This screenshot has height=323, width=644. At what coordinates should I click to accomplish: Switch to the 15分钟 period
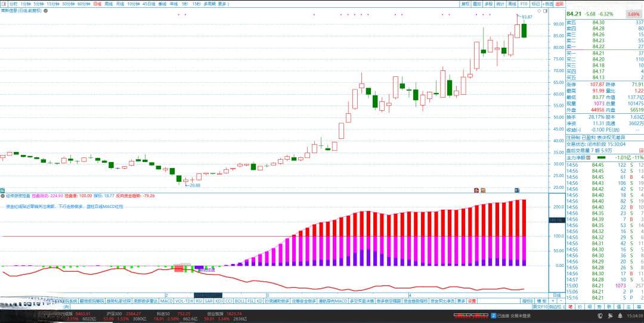52,4
